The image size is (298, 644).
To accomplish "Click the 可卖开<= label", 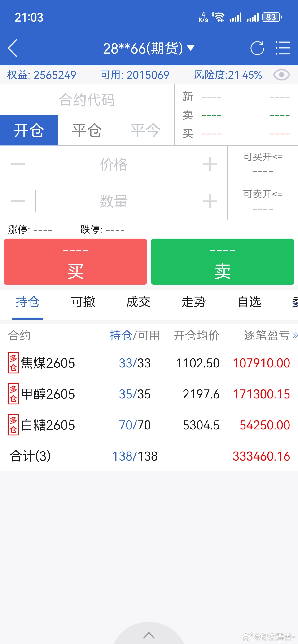I will (x=263, y=194).
